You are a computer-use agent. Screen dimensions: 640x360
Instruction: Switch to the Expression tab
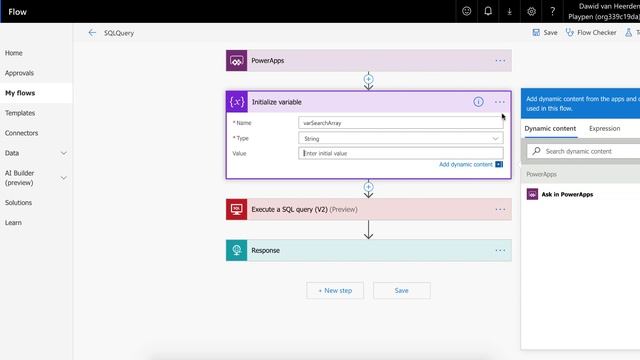[x=604, y=129]
